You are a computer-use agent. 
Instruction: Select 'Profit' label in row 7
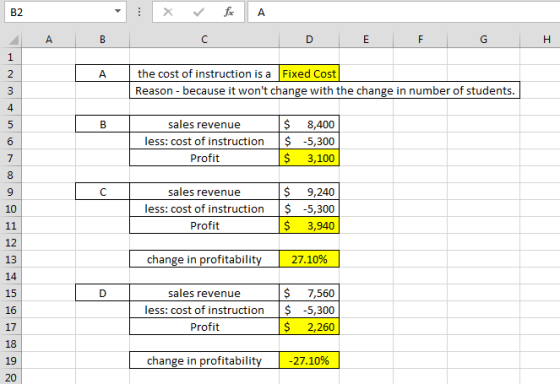(x=204, y=158)
